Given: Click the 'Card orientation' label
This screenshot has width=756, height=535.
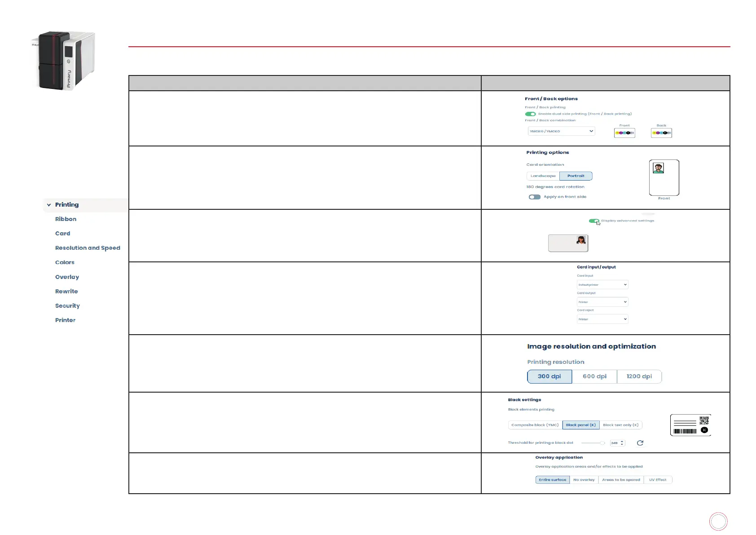Looking at the screenshot, I should click(x=545, y=165).
